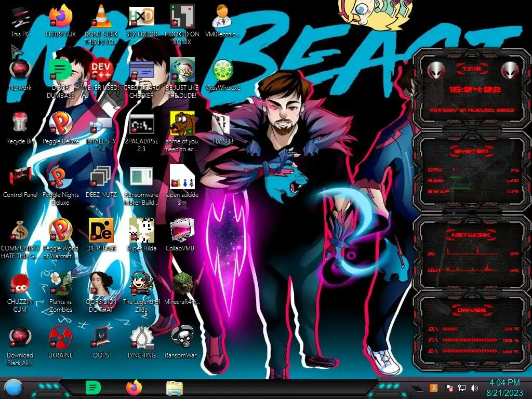Launch Firefox from the taskbar
The width and height of the screenshot is (532, 399).
134,388
